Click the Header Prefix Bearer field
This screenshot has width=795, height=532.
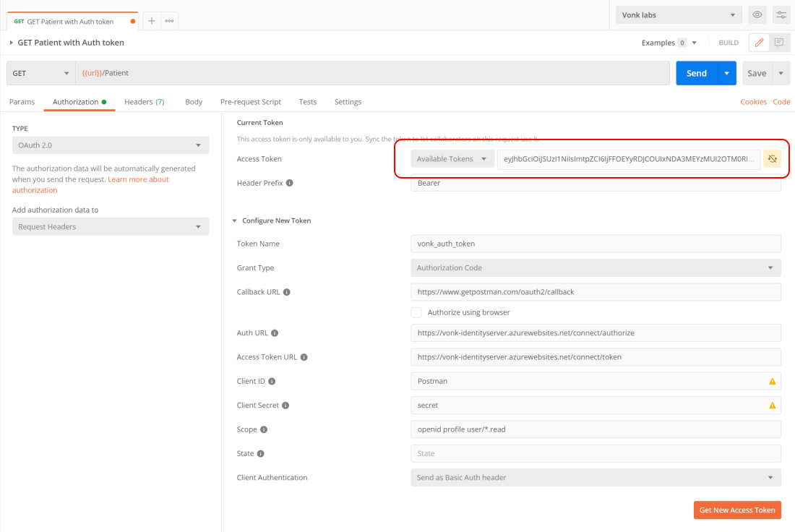coord(596,183)
